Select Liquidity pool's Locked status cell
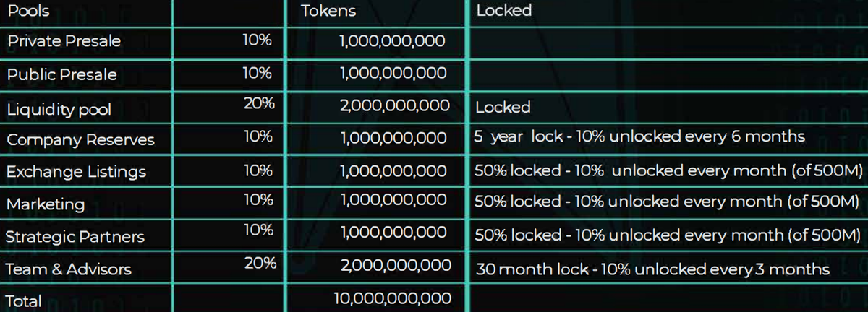 (x=503, y=108)
